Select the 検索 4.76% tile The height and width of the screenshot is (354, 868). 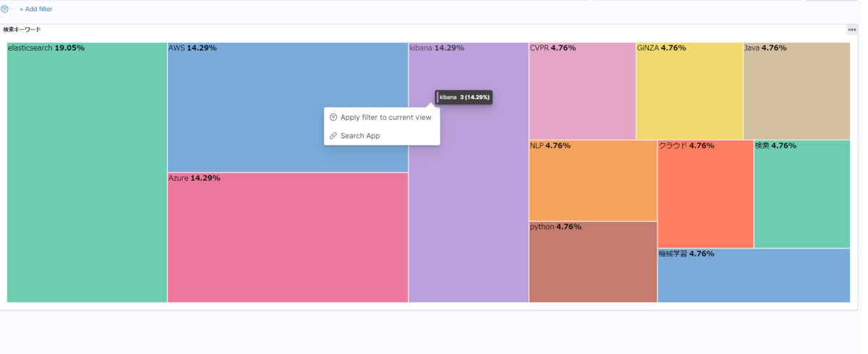(802, 194)
